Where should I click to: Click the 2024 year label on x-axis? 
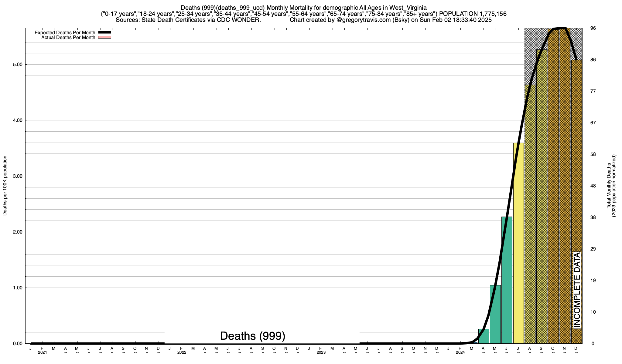[460, 352]
